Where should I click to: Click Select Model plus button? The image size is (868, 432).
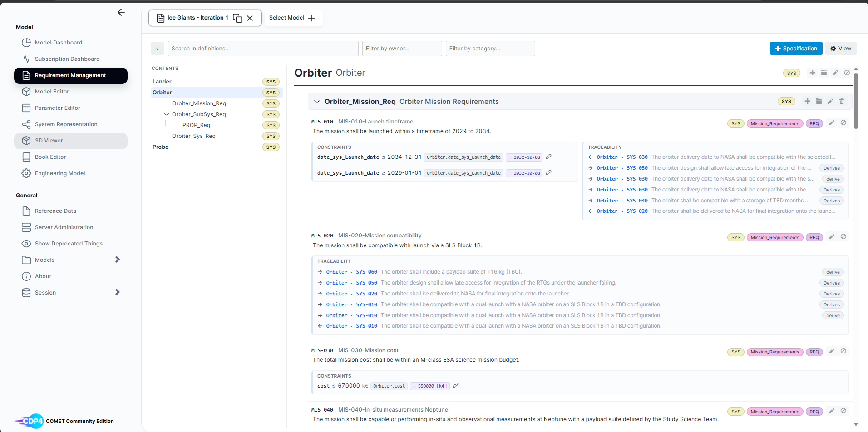[311, 18]
